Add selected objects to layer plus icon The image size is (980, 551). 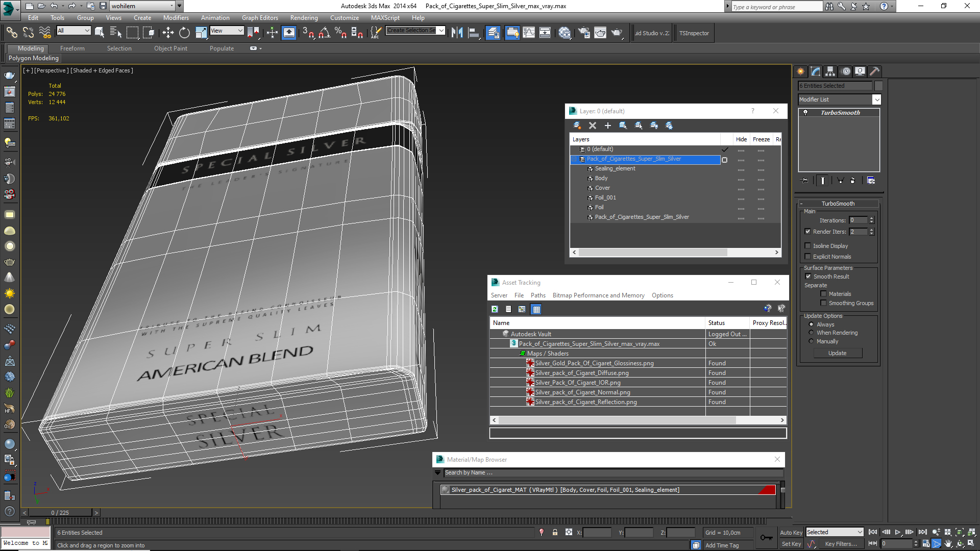pos(608,126)
